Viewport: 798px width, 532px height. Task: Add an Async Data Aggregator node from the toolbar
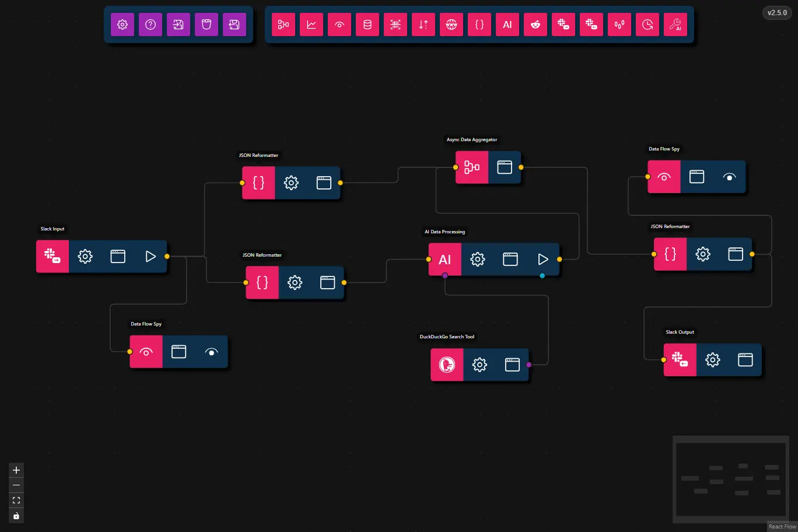283,24
